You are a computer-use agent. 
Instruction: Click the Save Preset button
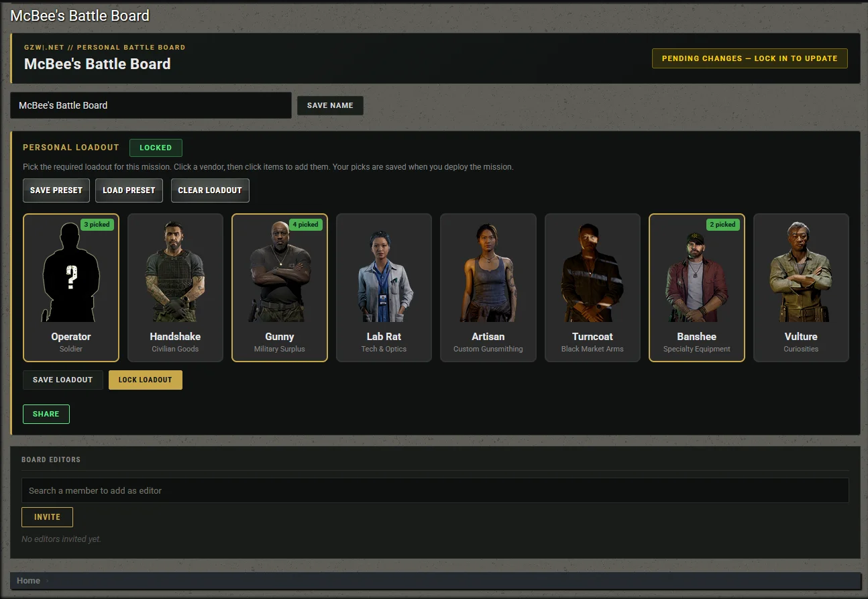point(56,190)
